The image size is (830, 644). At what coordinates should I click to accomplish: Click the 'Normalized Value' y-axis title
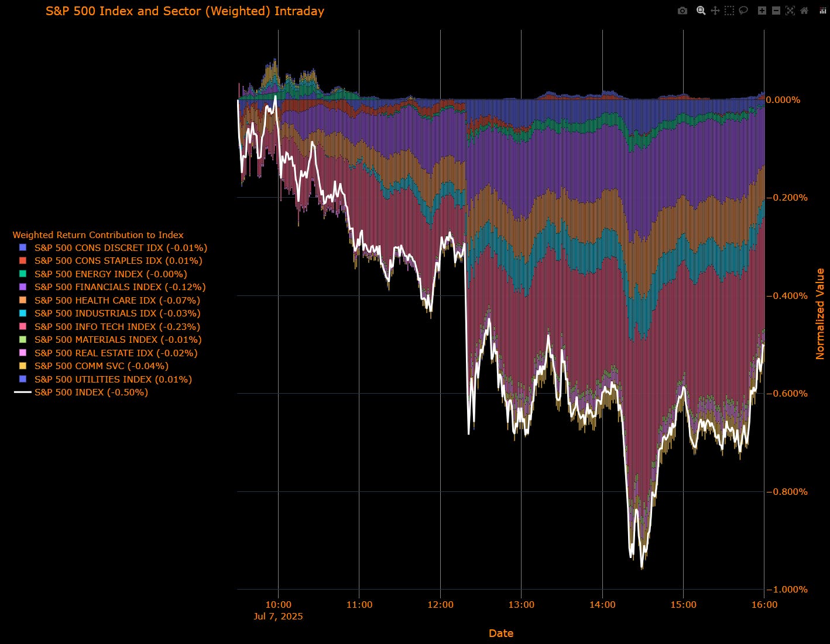819,314
